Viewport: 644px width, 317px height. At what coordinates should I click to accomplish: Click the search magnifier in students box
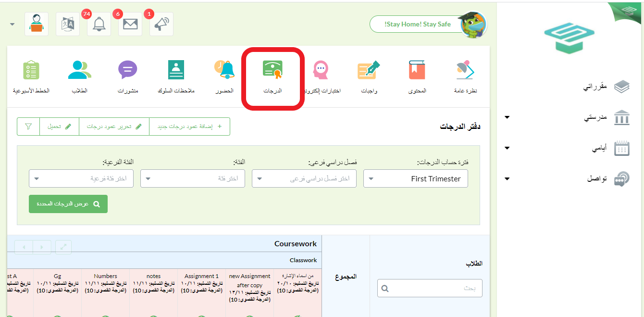click(x=385, y=289)
